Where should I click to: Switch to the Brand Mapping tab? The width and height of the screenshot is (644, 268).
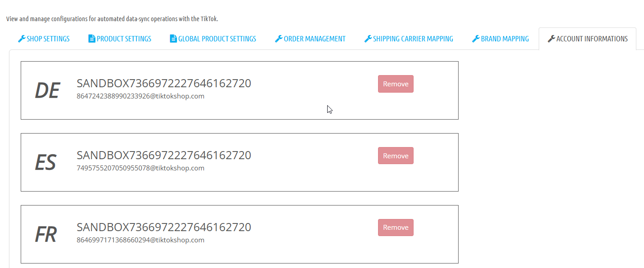[x=501, y=39]
